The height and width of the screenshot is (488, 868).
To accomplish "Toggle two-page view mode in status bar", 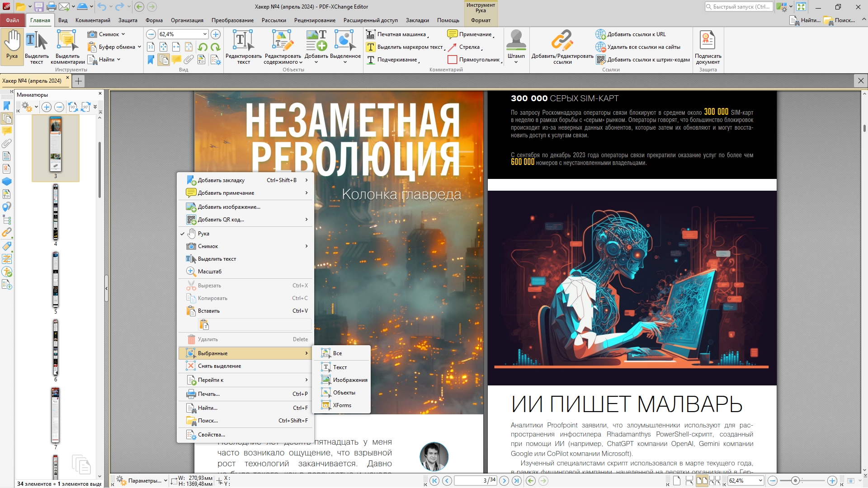I will click(x=702, y=481).
